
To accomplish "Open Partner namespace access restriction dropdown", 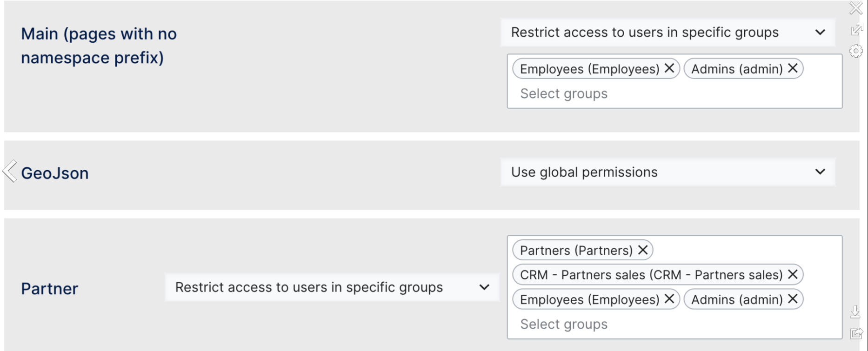I will coord(332,287).
